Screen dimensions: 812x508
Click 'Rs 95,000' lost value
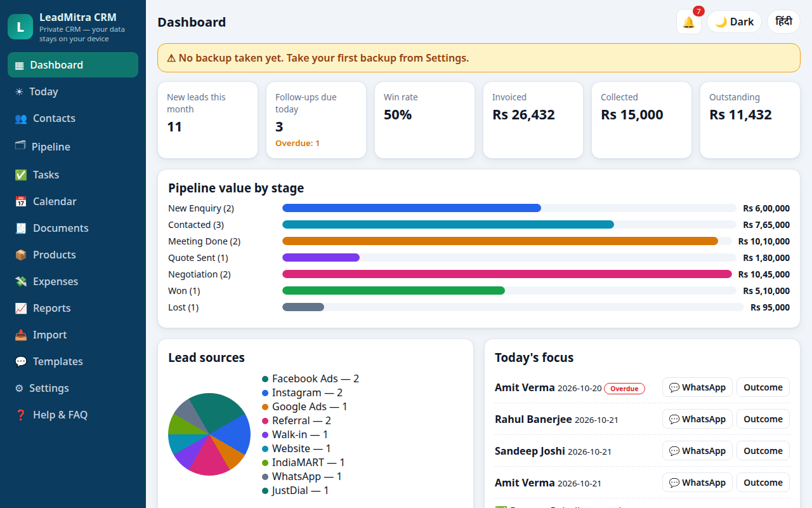click(770, 307)
